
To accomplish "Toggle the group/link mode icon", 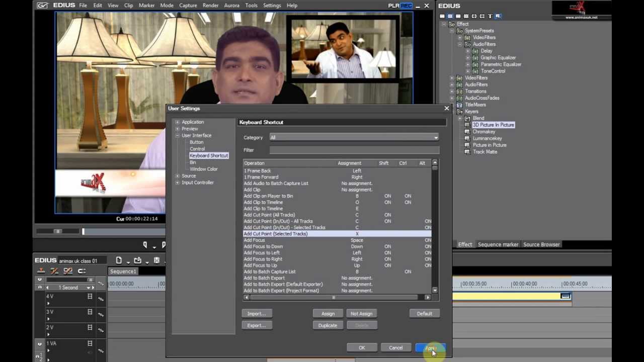I will (x=68, y=271).
